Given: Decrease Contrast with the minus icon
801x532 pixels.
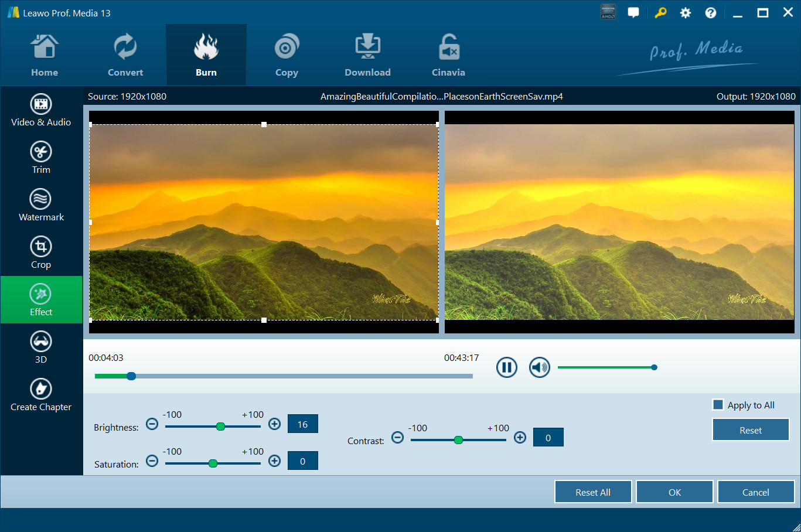Looking at the screenshot, I should click(397, 437).
